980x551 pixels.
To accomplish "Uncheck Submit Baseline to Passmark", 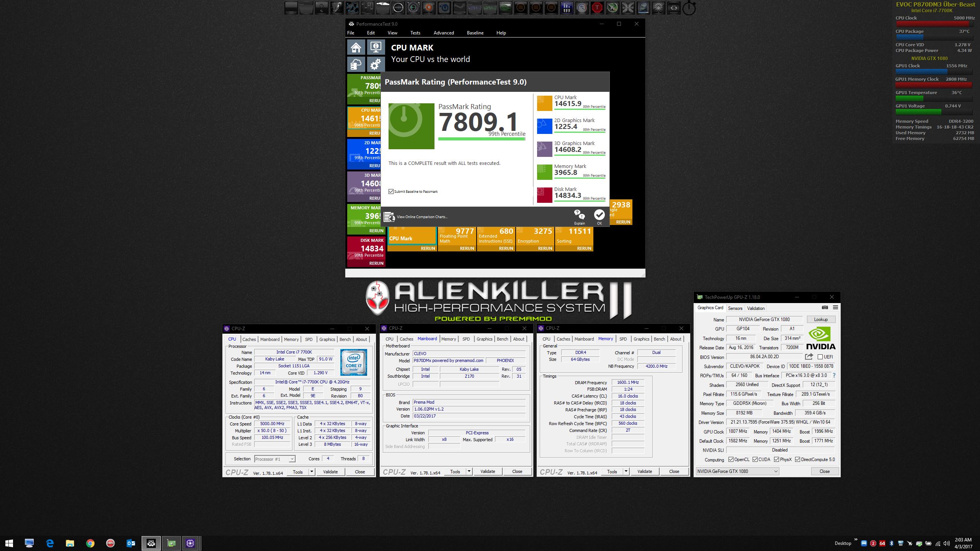I will (391, 192).
